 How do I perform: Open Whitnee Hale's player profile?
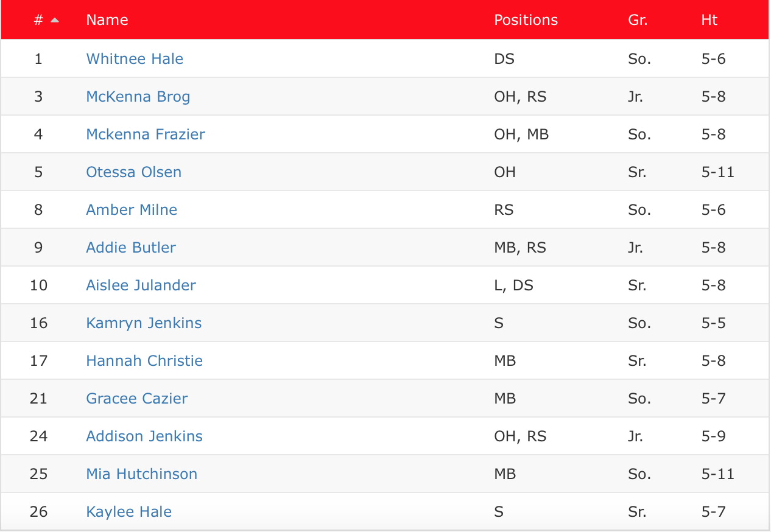(x=135, y=59)
